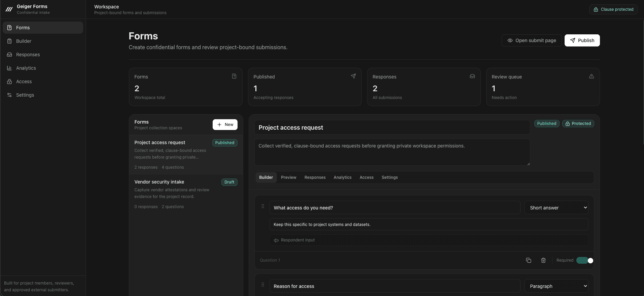
Task: Click the form description text area
Action: pyautogui.click(x=392, y=152)
